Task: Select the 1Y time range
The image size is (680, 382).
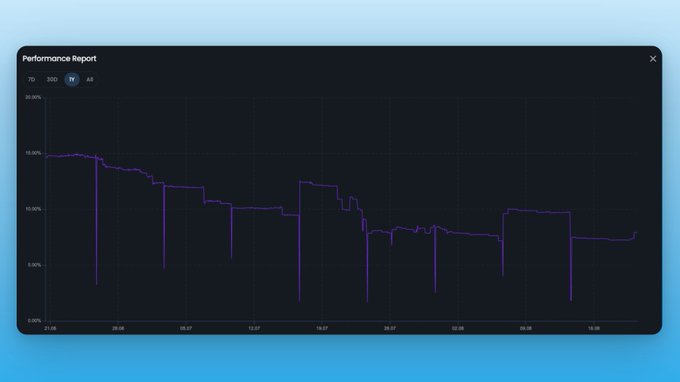Action: (72, 79)
